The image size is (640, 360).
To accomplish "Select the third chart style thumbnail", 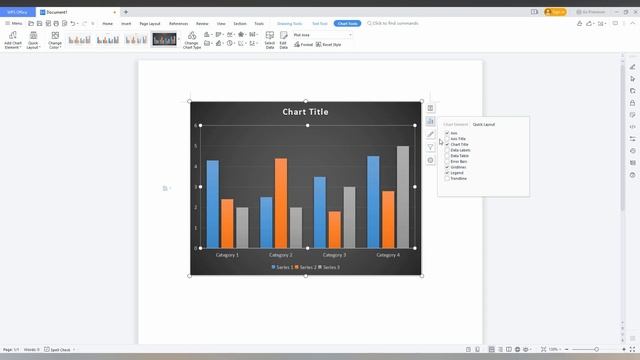I will click(136, 40).
